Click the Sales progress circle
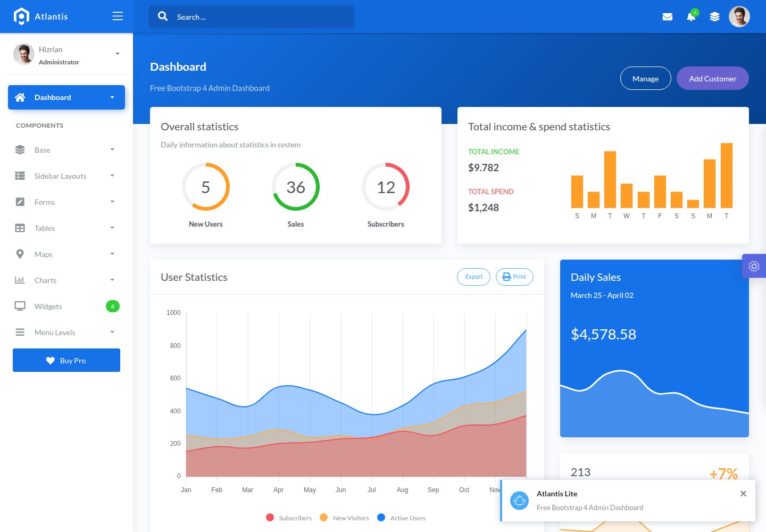766x532 pixels. click(296, 187)
